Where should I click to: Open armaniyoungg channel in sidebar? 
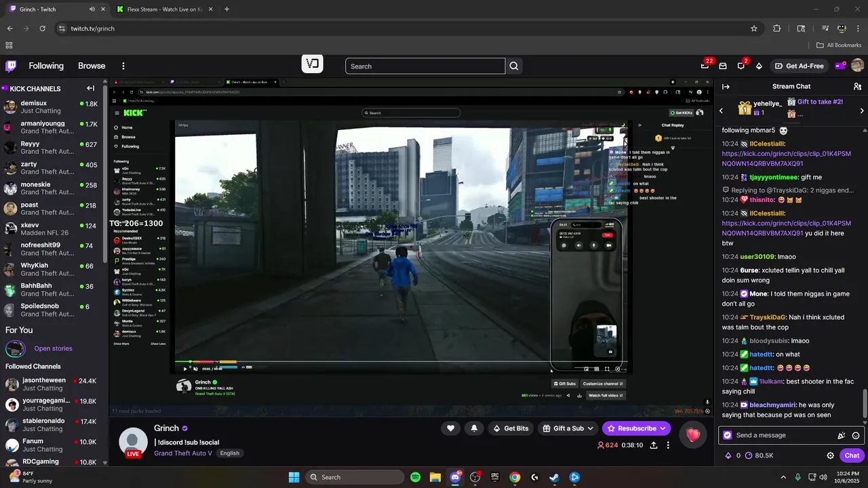tap(51, 127)
